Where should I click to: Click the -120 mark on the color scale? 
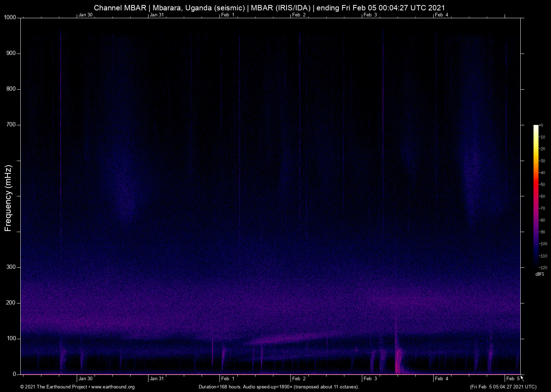[543, 267]
